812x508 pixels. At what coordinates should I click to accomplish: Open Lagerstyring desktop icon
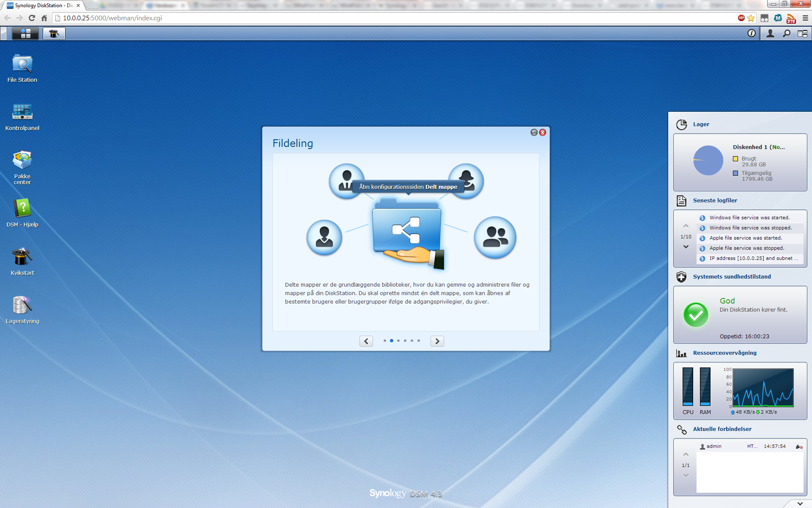(x=22, y=309)
